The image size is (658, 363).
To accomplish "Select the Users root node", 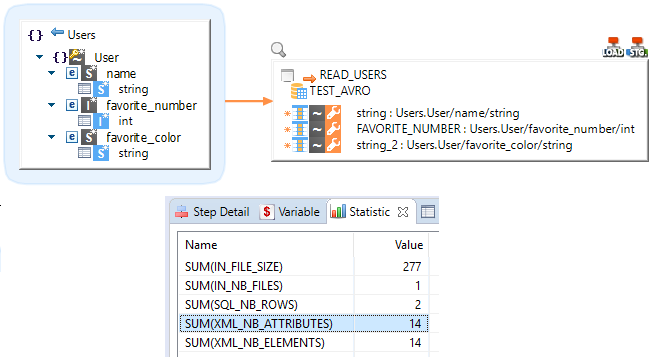I will 81,35.
